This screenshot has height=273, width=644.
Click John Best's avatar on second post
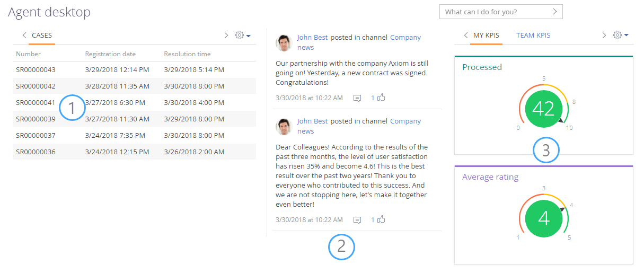284,127
